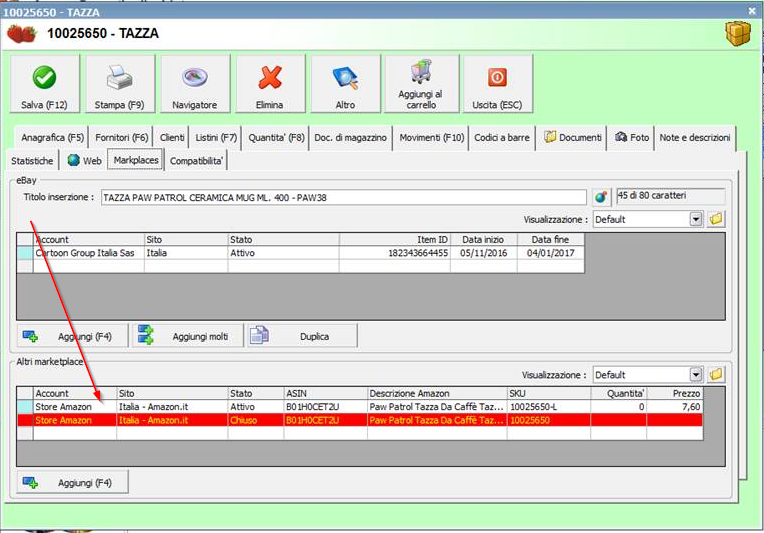Screen dimensions: 764x533
Task: Click the folder icon next to Altri marketplace Visualizzazione
Action: 716,375
